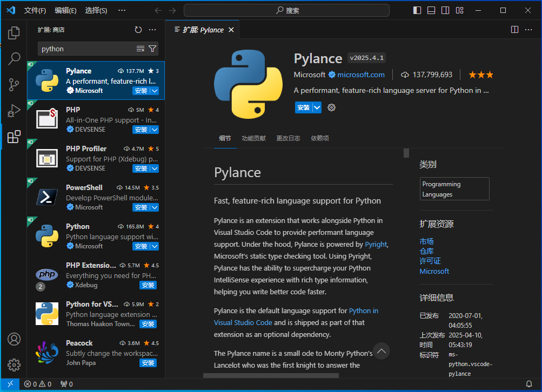Switch to the 功能贡献 tab
Viewport: 542px width, 392px height.
[x=254, y=138]
